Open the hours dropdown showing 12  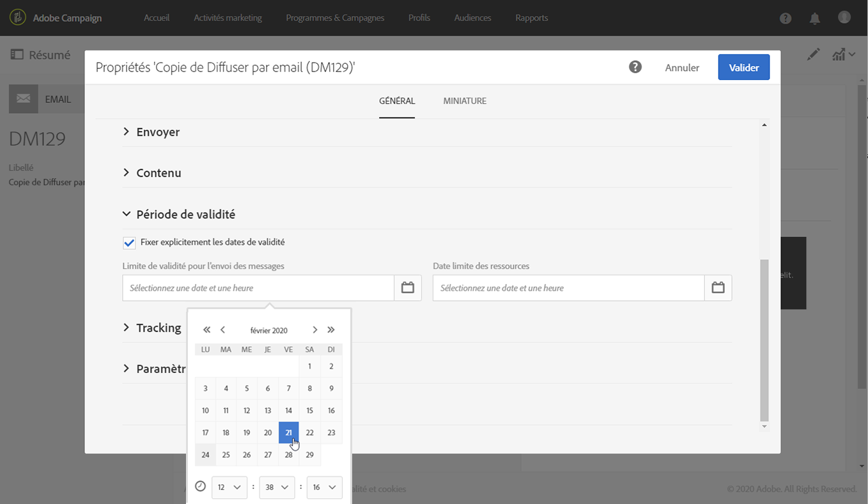tap(229, 487)
